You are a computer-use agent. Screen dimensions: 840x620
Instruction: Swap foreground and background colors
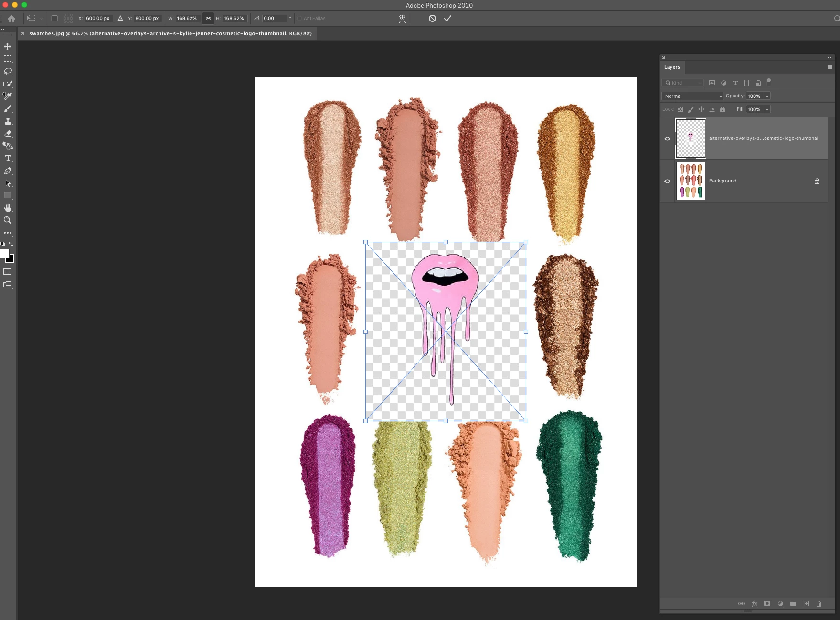(11, 244)
